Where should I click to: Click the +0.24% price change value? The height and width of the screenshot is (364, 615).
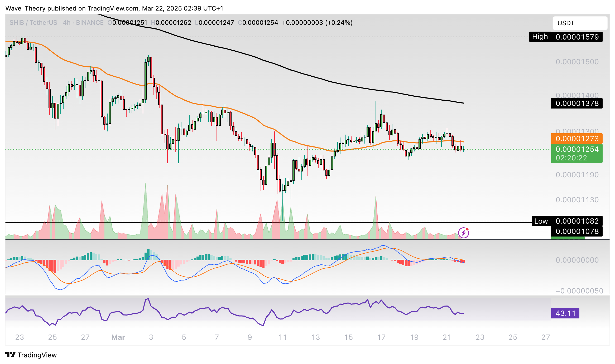point(339,23)
